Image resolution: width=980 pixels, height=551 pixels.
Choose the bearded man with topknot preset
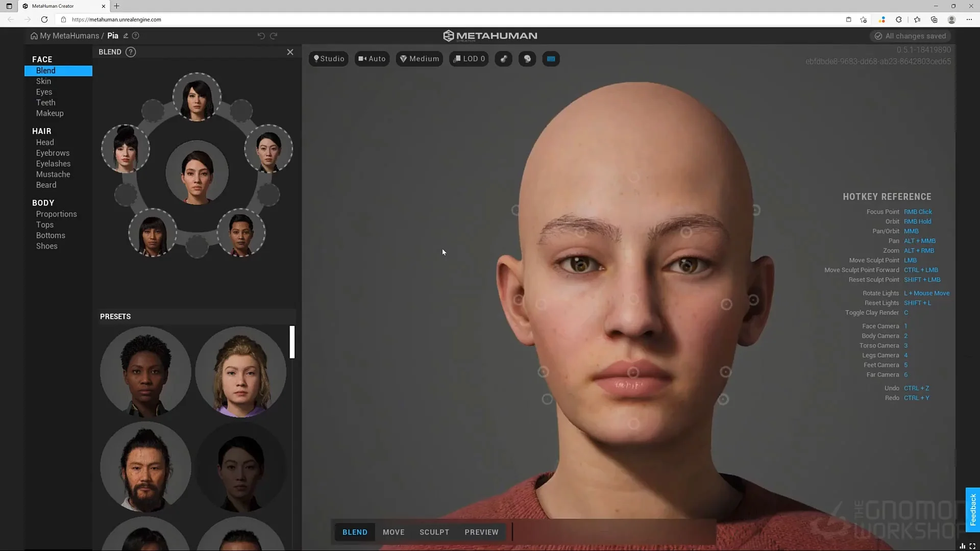pyautogui.click(x=145, y=467)
